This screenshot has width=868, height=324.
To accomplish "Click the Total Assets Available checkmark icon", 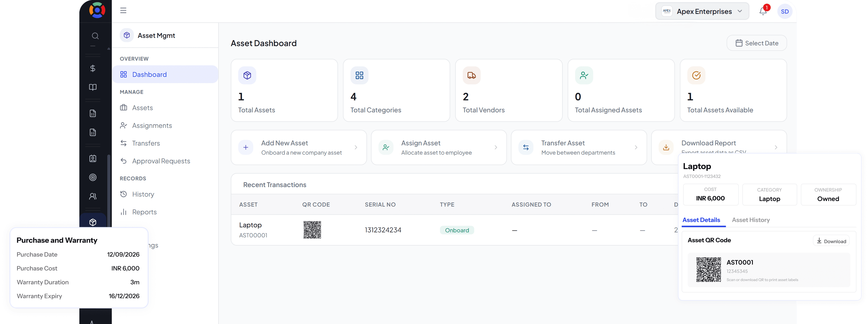I will click(x=696, y=75).
